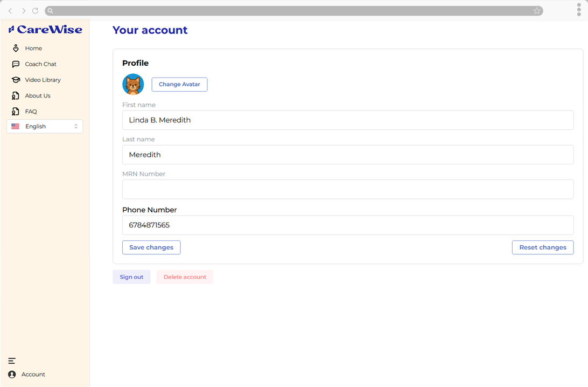Click the Delete account button
This screenshot has height=387, width=588.
pos(185,277)
